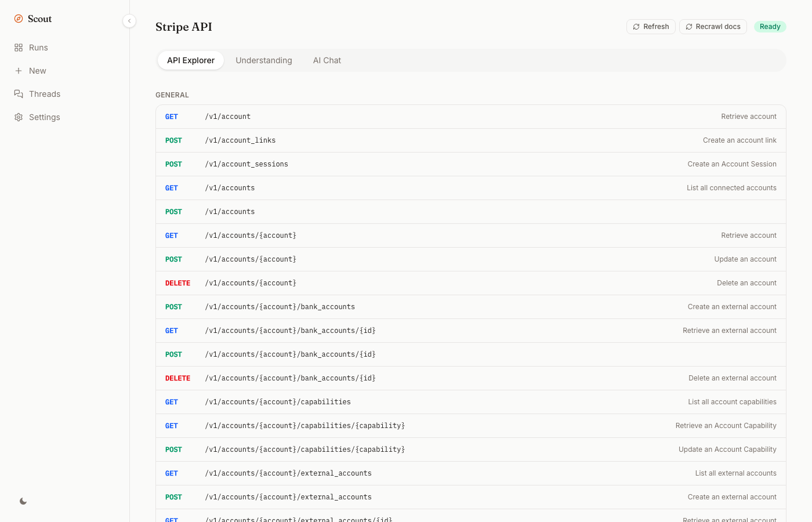Click the Ready status badge

coord(770,27)
